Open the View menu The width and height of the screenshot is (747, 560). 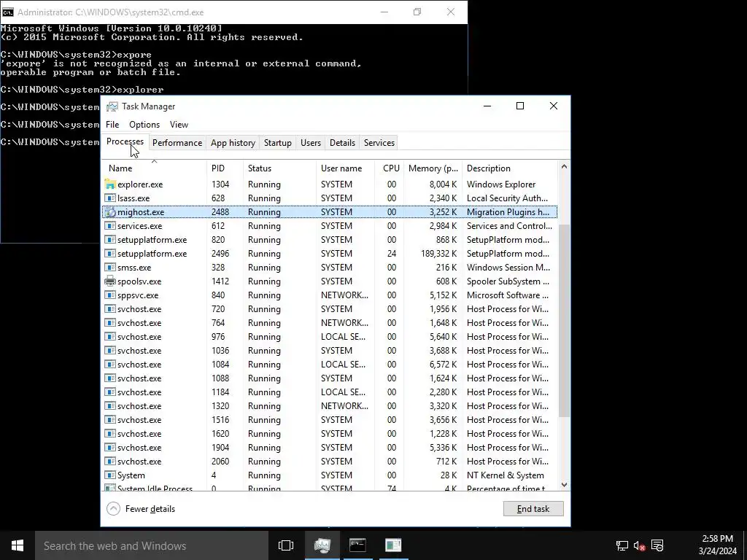[x=179, y=124]
